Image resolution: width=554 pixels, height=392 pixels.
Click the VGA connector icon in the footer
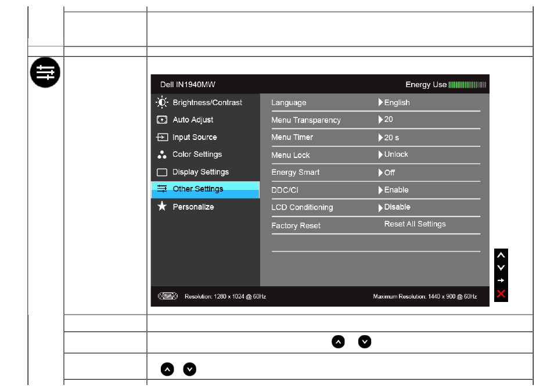click(x=168, y=296)
